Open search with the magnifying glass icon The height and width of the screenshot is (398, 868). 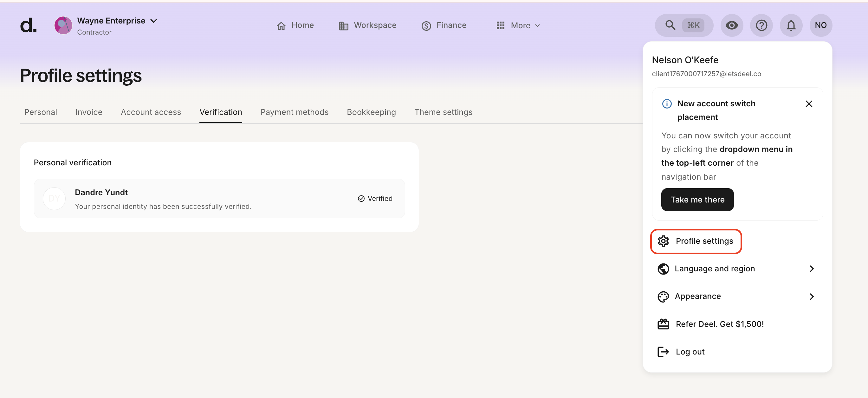click(x=670, y=25)
